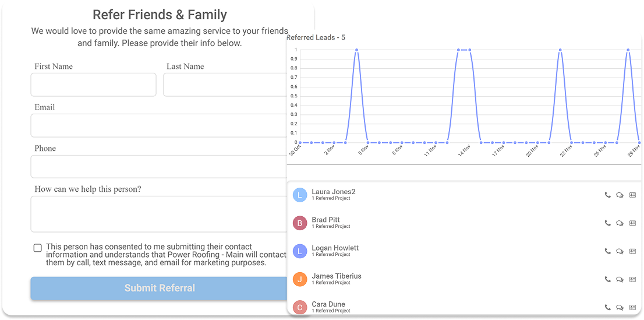Open Cara Dune contact card icon
Viewport: 644px width, 320px height.
tap(632, 307)
